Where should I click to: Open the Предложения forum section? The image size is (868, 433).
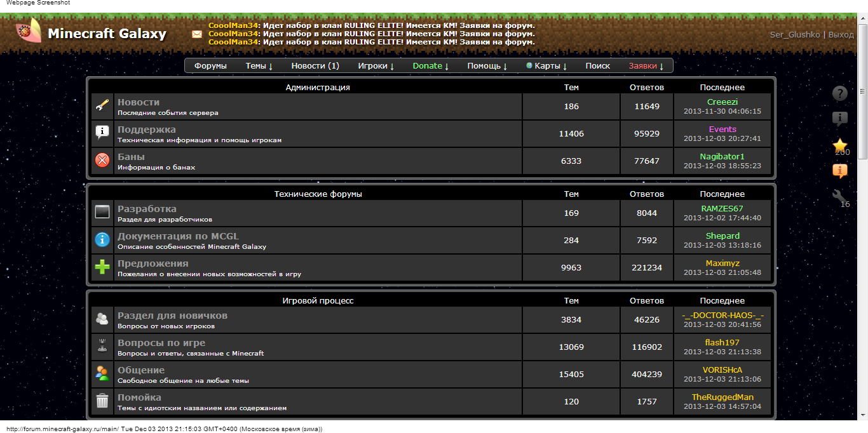[153, 263]
